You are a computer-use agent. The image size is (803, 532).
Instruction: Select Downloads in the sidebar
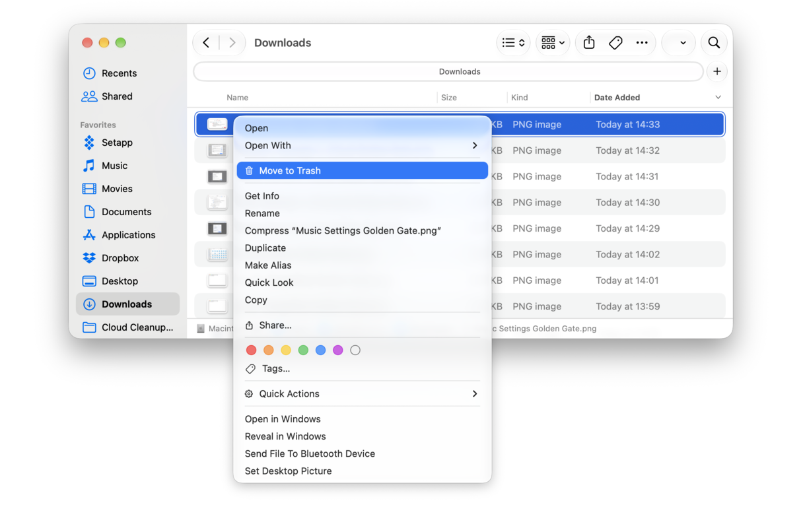click(127, 304)
